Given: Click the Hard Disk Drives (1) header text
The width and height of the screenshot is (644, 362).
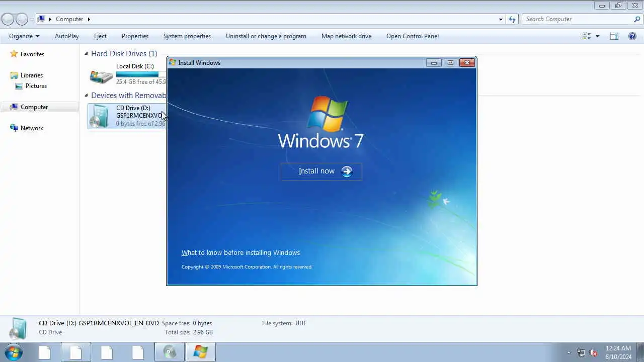Looking at the screenshot, I should point(124,54).
